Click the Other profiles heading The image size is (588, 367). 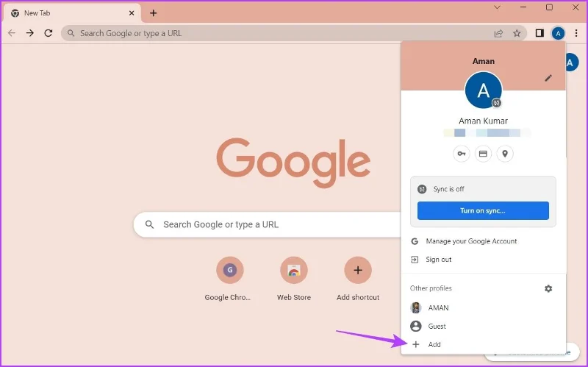coord(431,288)
